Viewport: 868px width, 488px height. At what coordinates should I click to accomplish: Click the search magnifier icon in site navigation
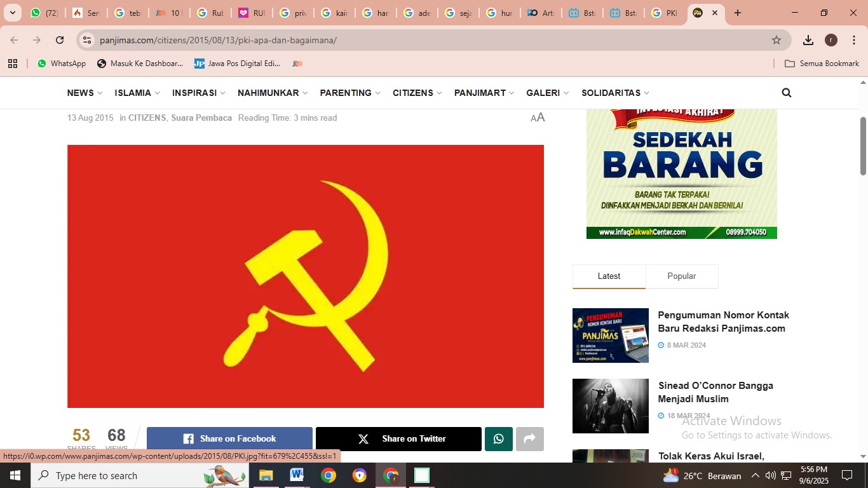pyautogui.click(x=787, y=93)
